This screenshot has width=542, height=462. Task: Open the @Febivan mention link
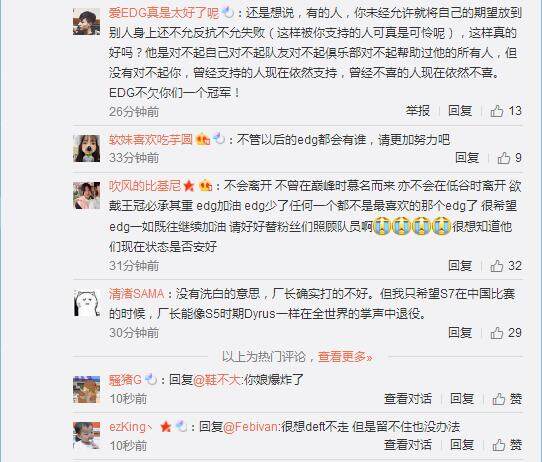[251, 427]
